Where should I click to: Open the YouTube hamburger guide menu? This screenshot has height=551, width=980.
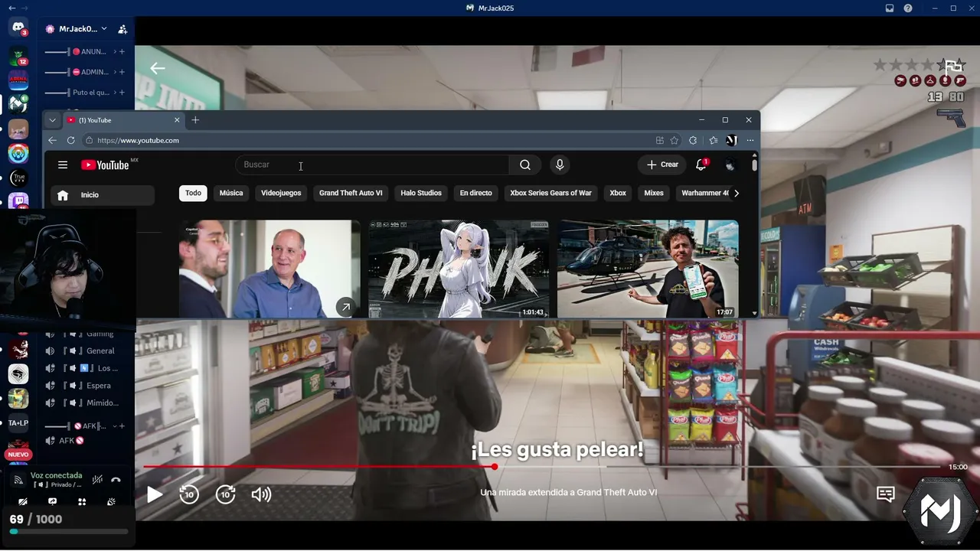tap(63, 165)
